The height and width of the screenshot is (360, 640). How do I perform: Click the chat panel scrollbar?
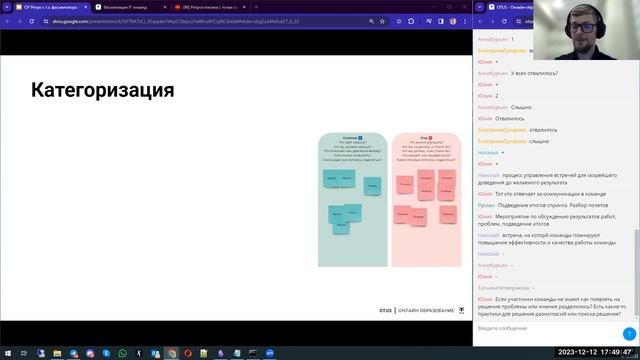pyautogui.click(x=637, y=271)
